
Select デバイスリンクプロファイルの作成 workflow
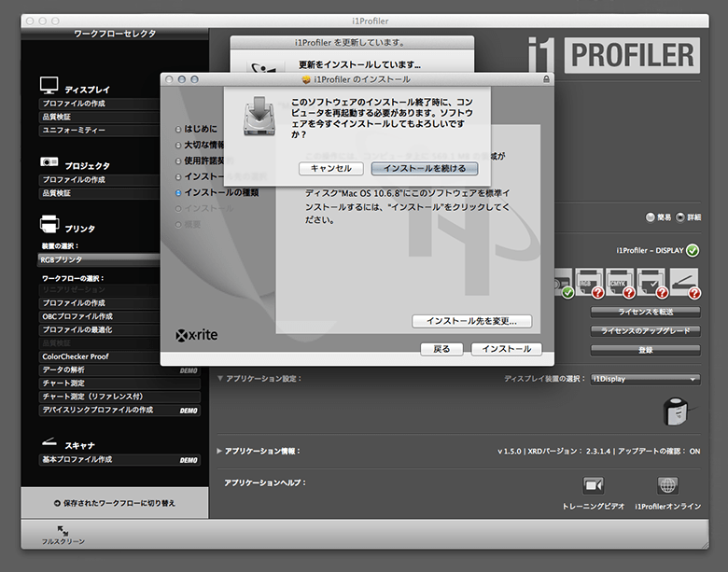click(x=119, y=410)
